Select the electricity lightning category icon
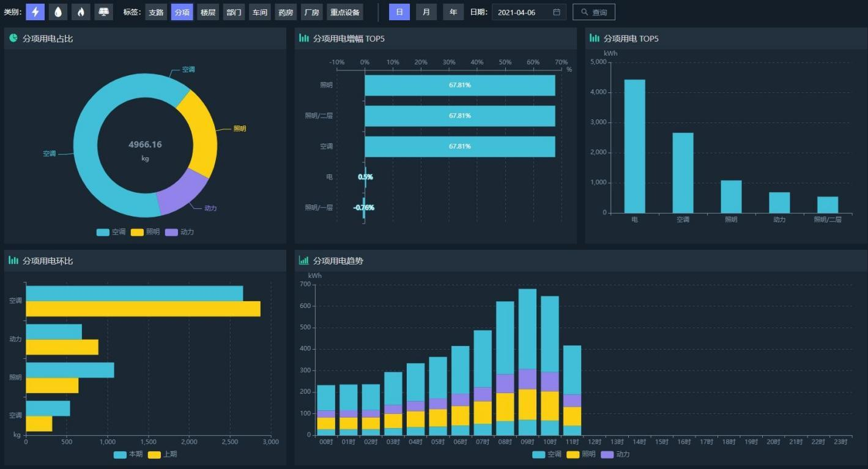868x469 pixels. click(35, 12)
